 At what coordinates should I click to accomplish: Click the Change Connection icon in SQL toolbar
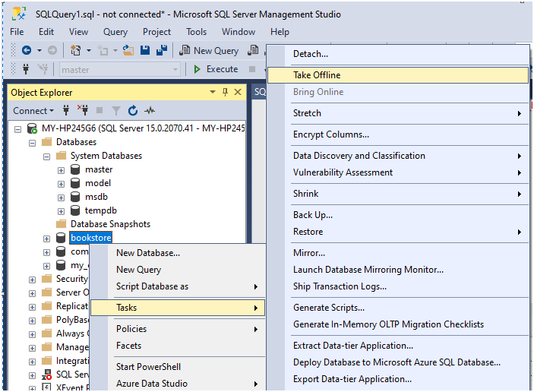coord(43,69)
